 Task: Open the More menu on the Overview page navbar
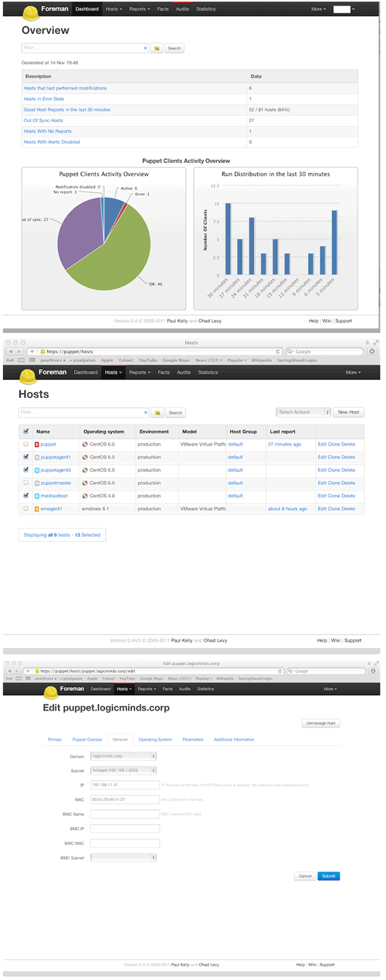point(319,10)
